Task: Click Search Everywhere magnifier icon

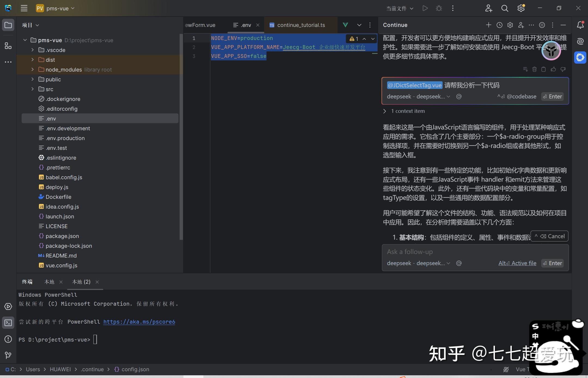Action: (x=504, y=8)
